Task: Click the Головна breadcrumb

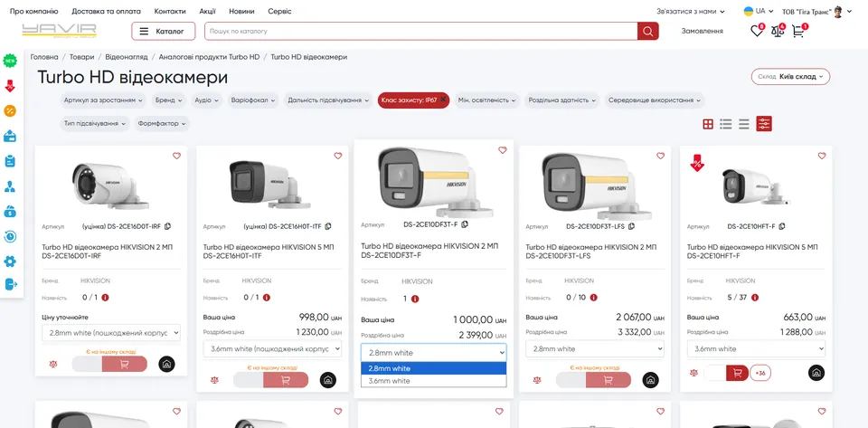Action: pos(44,57)
